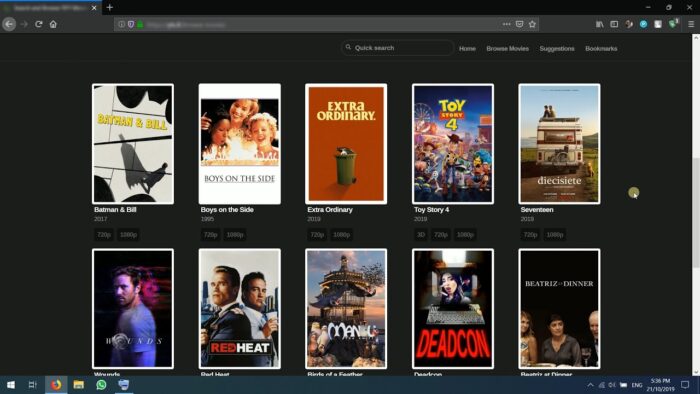The width and height of the screenshot is (700, 394).
Task: Click the Extra Ordinary title link
Action: click(330, 209)
